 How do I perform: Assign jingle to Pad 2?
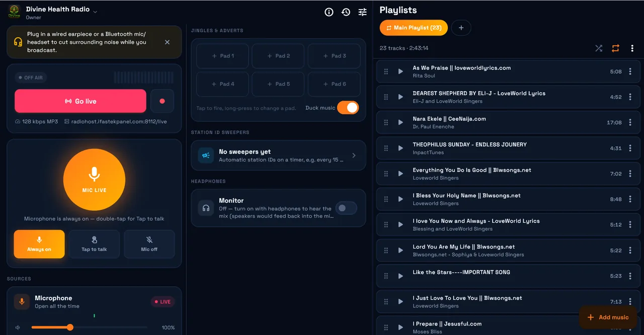point(279,56)
